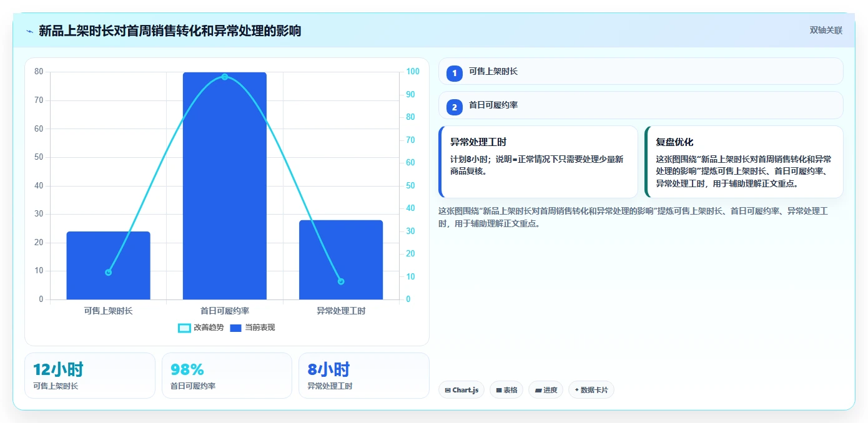Select the 进度 tag chip
Screen dimensions: 868x423
pyautogui.click(x=546, y=390)
